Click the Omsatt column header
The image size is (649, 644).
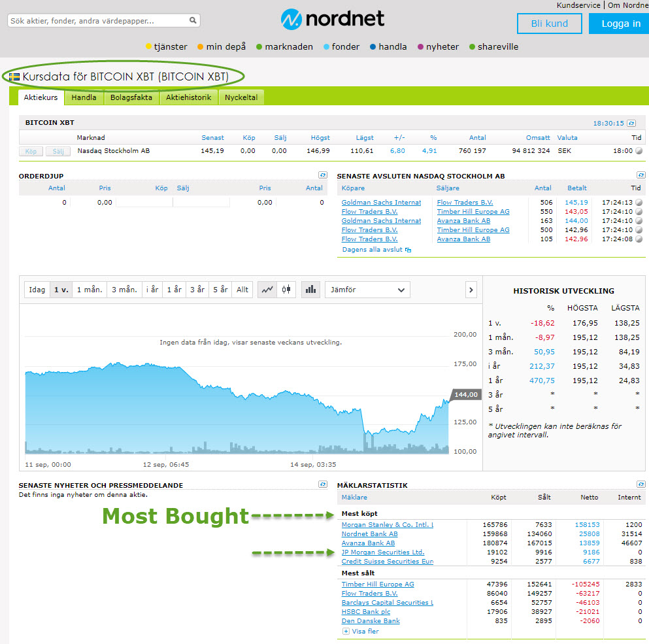click(538, 137)
